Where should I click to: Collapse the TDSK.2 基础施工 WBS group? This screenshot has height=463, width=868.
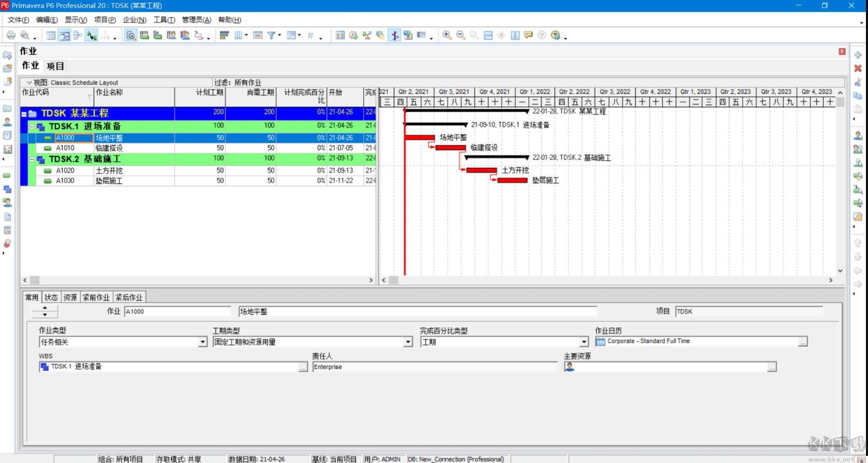tap(32, 160)
